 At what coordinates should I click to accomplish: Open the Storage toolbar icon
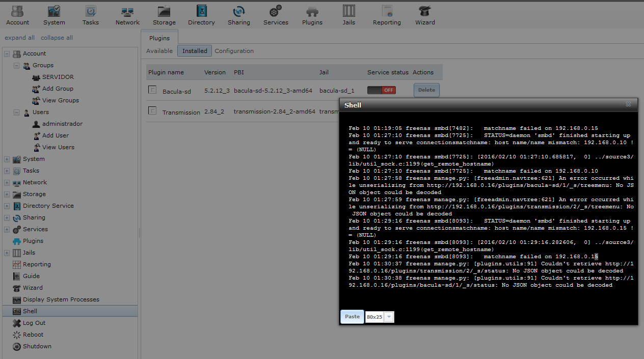164,15
